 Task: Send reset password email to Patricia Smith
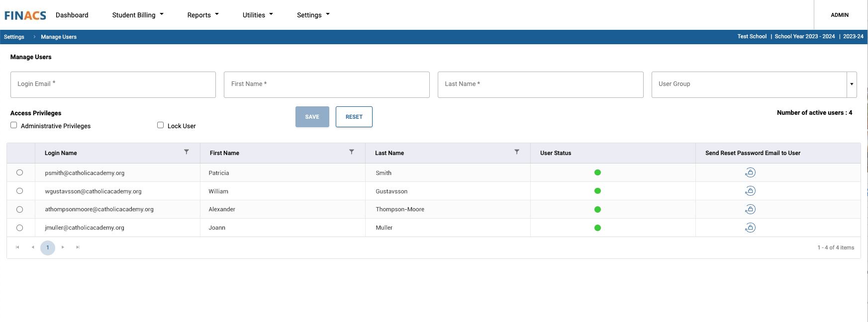[x=750, y=172]
